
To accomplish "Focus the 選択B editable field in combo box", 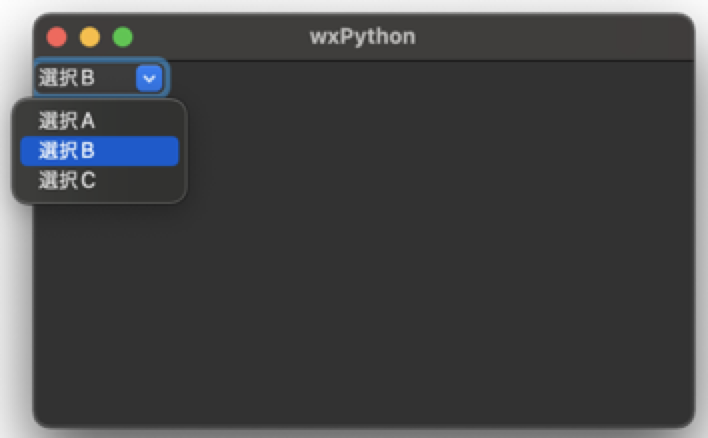I will tap(86, 78).
